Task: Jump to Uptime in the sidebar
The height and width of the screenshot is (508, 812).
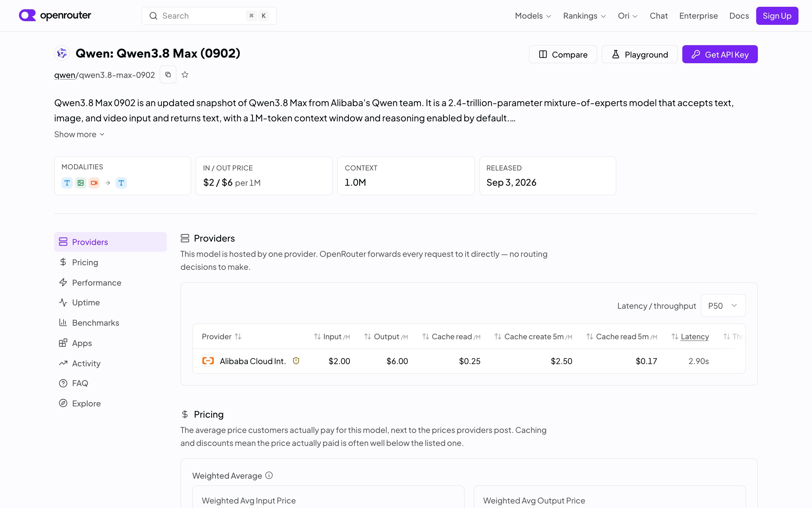Action: tap(111, 302)
